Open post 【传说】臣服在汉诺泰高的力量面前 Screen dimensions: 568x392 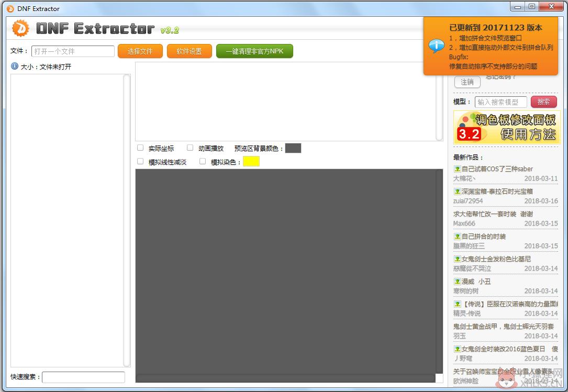510,304
